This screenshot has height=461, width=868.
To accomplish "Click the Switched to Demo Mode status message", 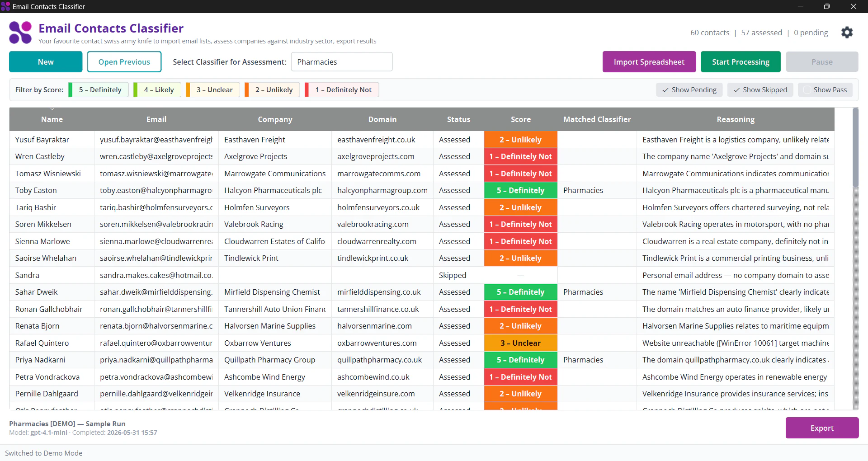I will [x=44, y=453].
